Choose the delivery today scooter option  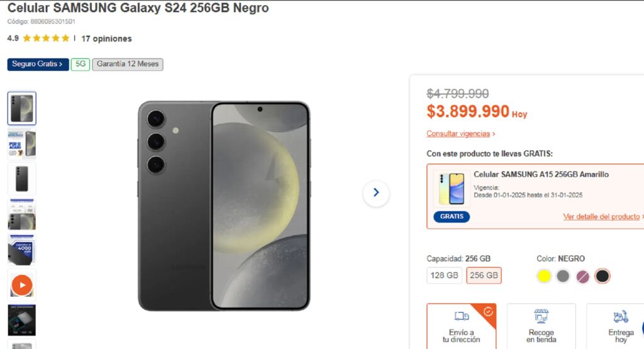coord(621,326)
